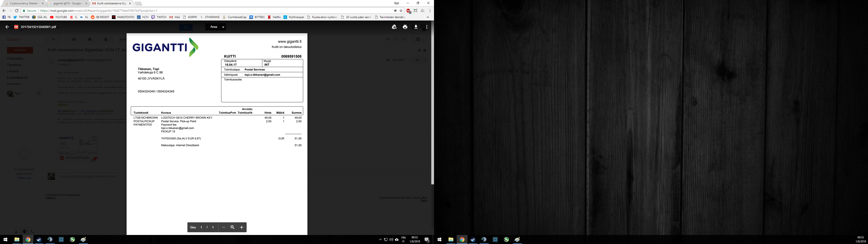This screenshot has height=244, width=868.
Task: Open the network icon in tray
Action: click(x=385, y=240)
